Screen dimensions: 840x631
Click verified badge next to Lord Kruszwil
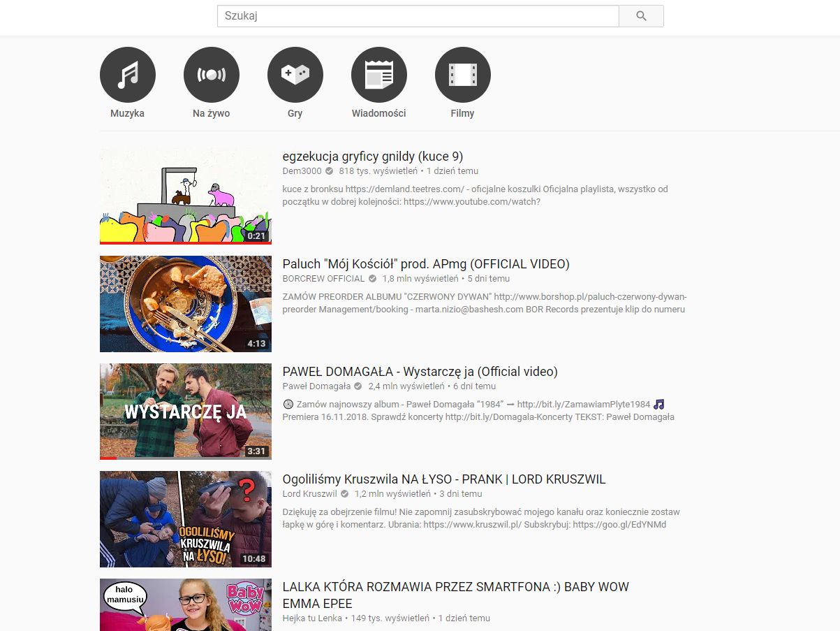coord(344,494)
